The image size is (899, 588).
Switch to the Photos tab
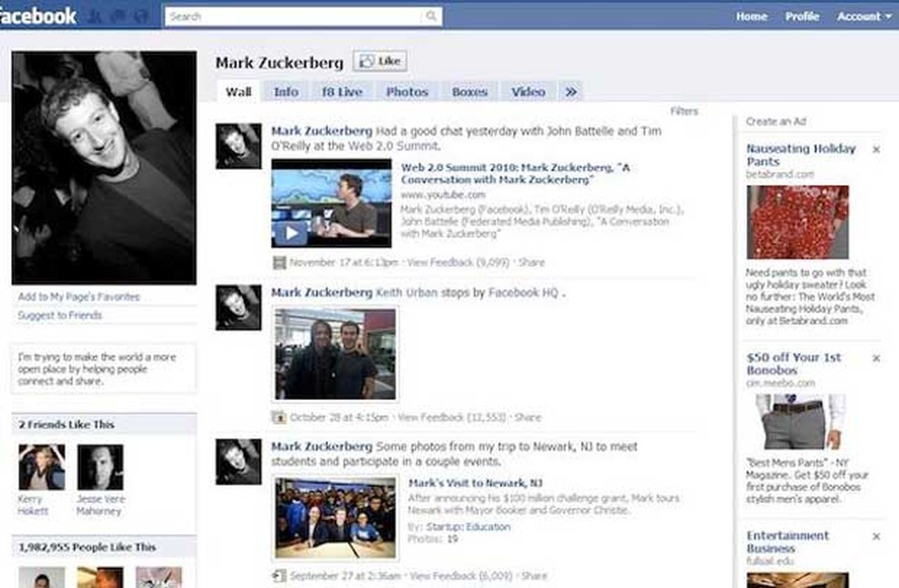click(x=407, y=91)
